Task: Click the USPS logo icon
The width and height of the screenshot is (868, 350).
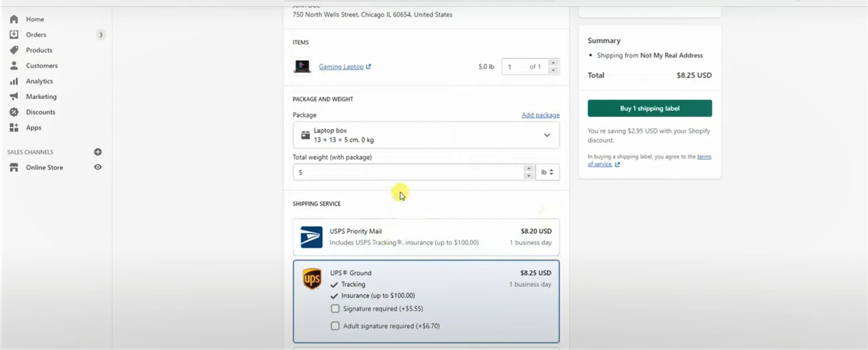Action: click(311, 237)
